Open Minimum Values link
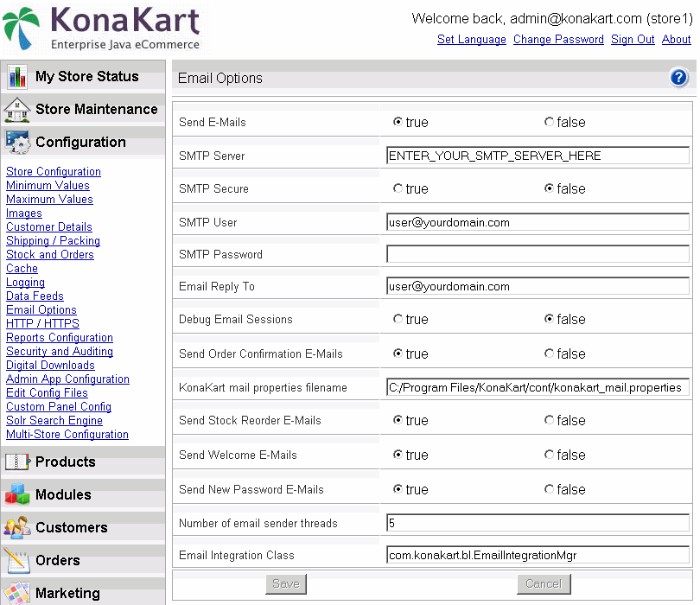 tap(48, 185)
